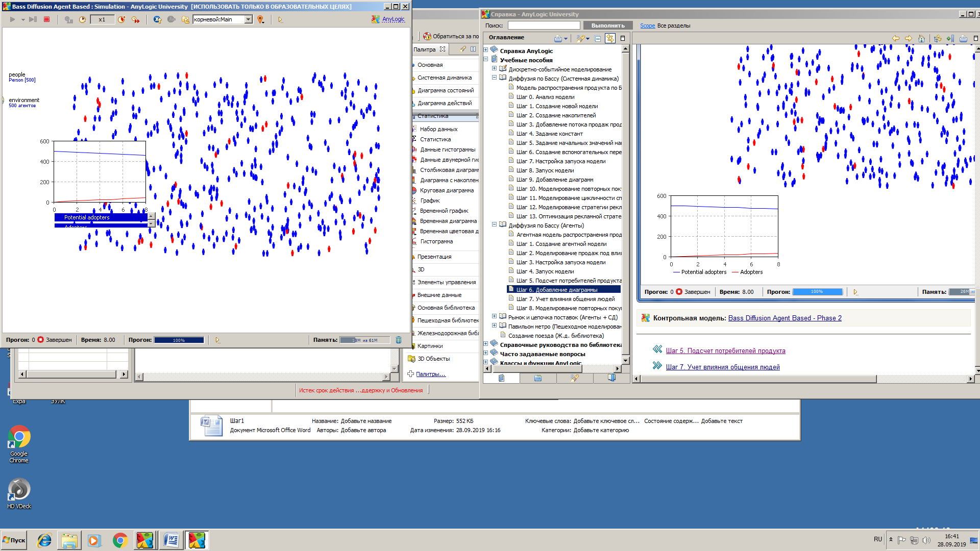Click Истек срок действия license notice
Image resolution: width=980 pixels, height=551 pixels.
pyautogui.click(x=361, y=391)
